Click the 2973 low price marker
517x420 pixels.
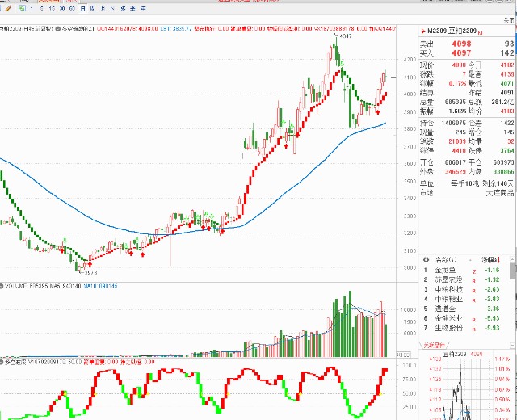[x=89, y=273]
